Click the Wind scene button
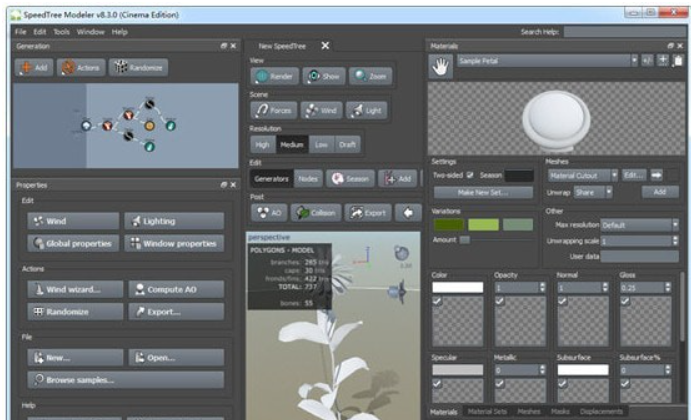 click(321, 110)
